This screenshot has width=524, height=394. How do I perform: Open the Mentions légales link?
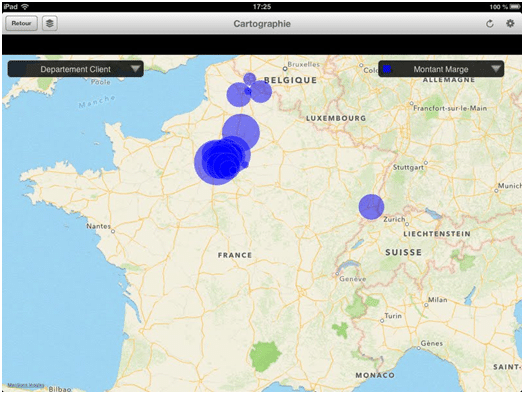coord(26,385)
